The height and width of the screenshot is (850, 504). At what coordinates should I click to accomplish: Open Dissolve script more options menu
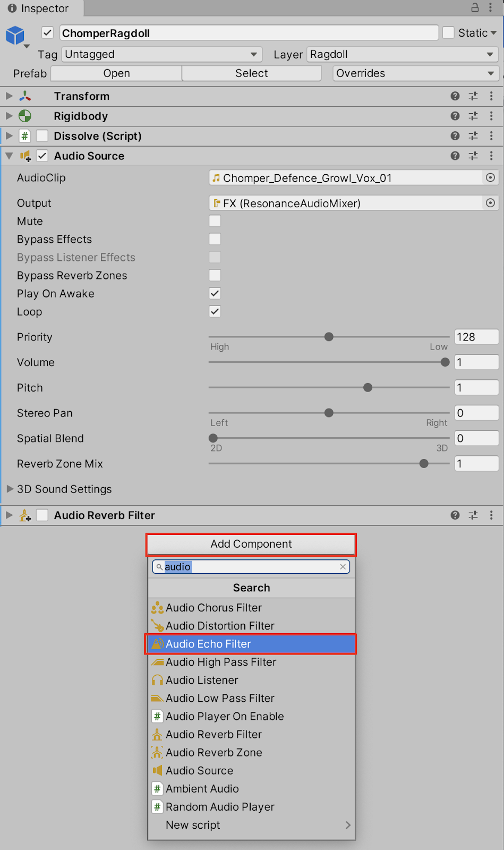coord(491,136)
